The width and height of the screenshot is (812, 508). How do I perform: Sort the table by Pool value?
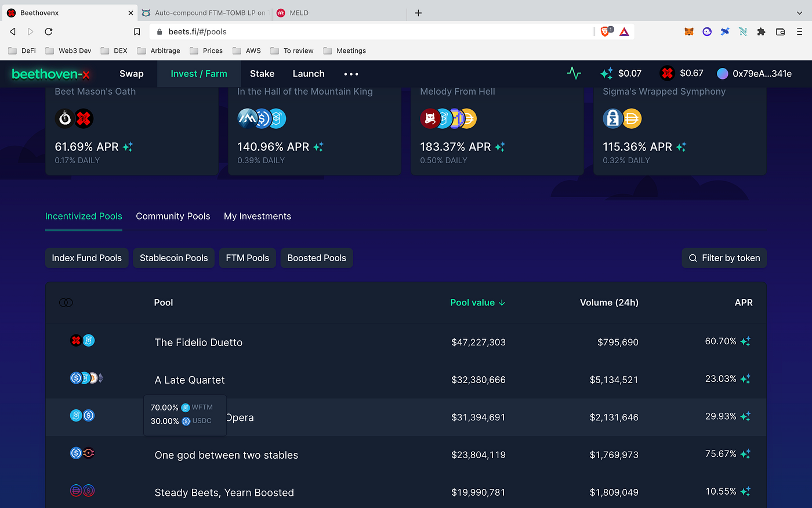point(478,302)
